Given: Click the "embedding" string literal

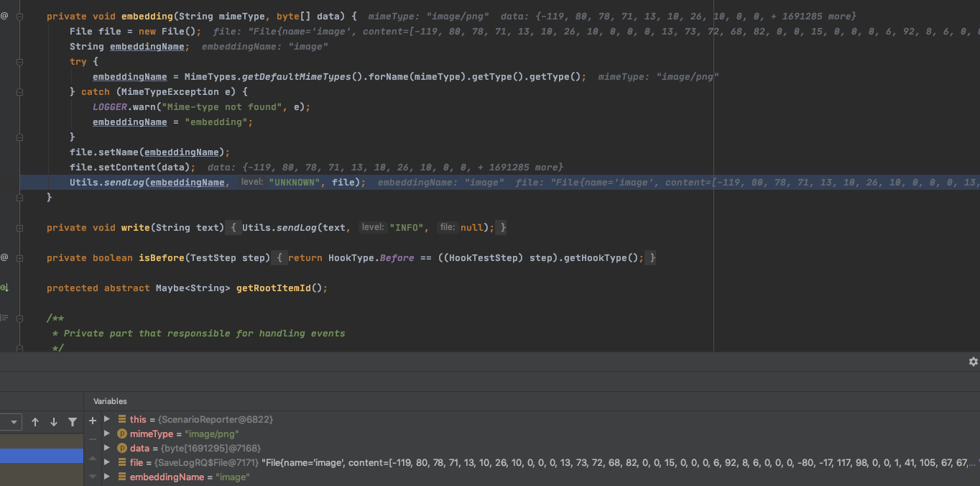Looking at the screenshot, I should pos(216,121).
